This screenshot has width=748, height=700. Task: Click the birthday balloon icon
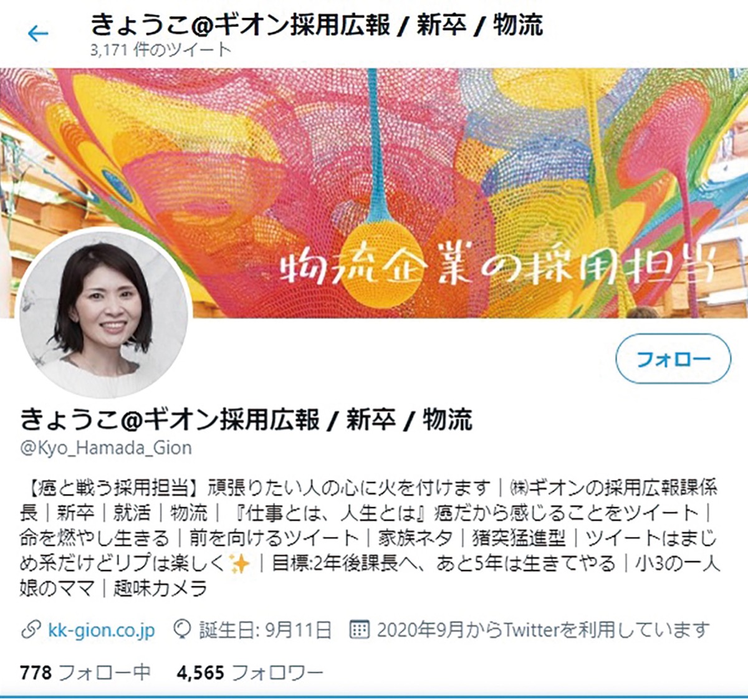click(183, 630)
